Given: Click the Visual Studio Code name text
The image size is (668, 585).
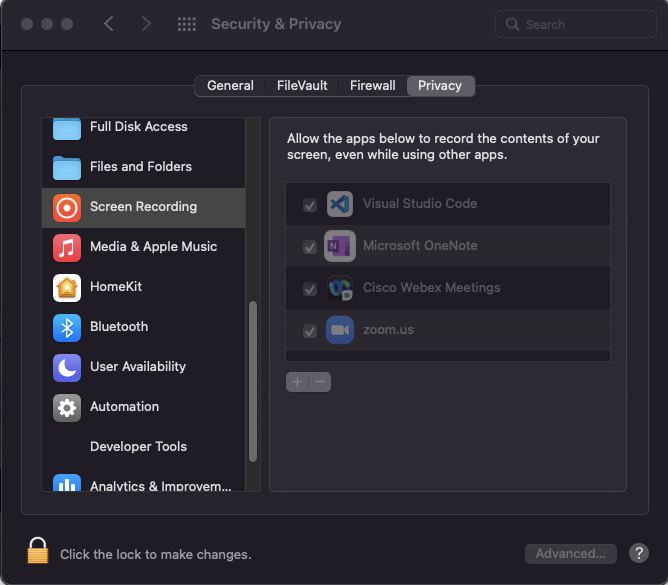Looking at the screenshot, I should (420, 204).
